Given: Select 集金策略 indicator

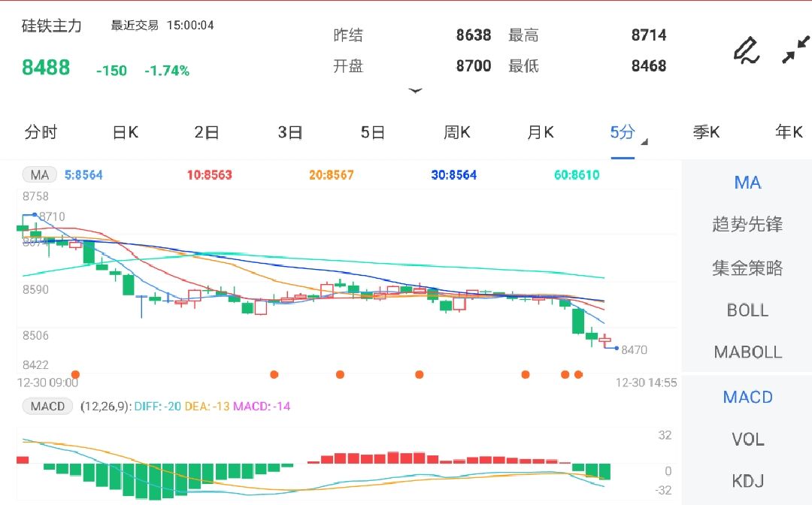Looking at the screenshot, I should tap(747, 268).
